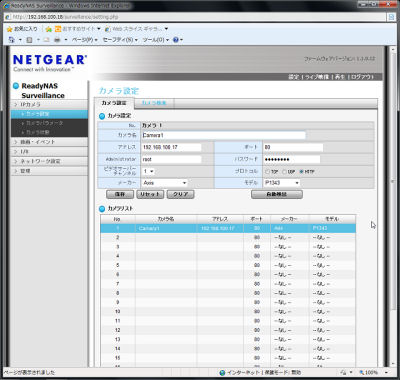Click the リセット button
Image resolution: width=400 pixels, height=380 pixels.
click(150, 194)
